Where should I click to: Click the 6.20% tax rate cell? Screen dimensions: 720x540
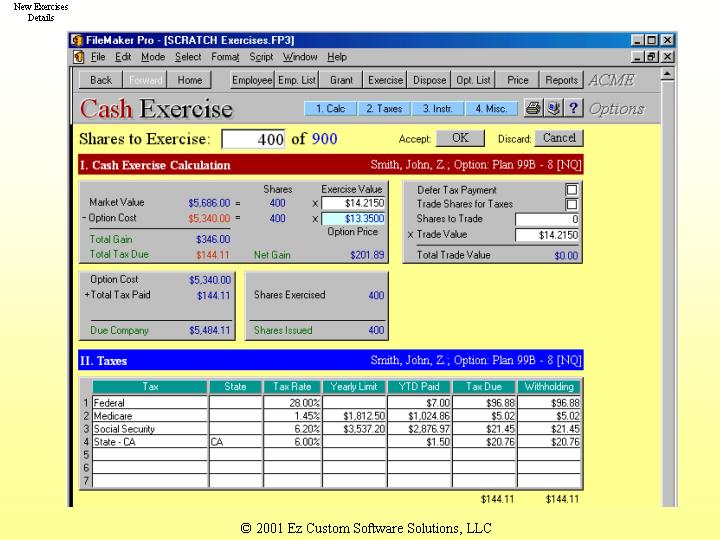[292, 429]
